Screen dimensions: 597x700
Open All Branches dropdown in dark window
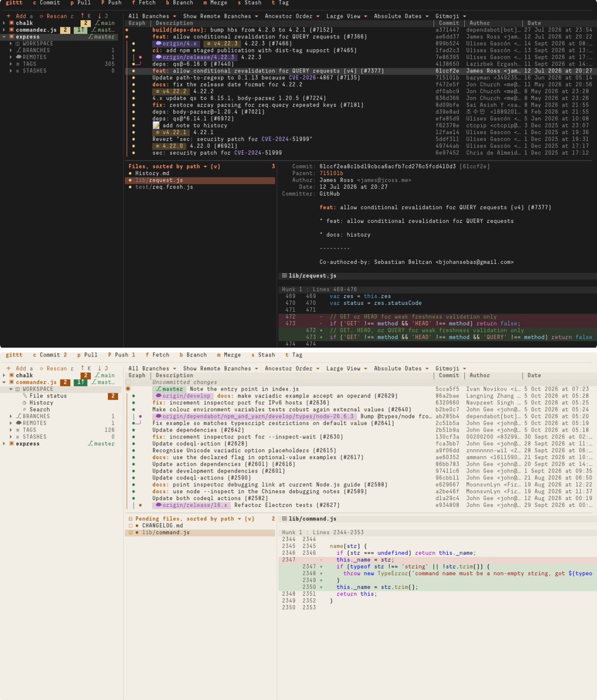point(152,16)
